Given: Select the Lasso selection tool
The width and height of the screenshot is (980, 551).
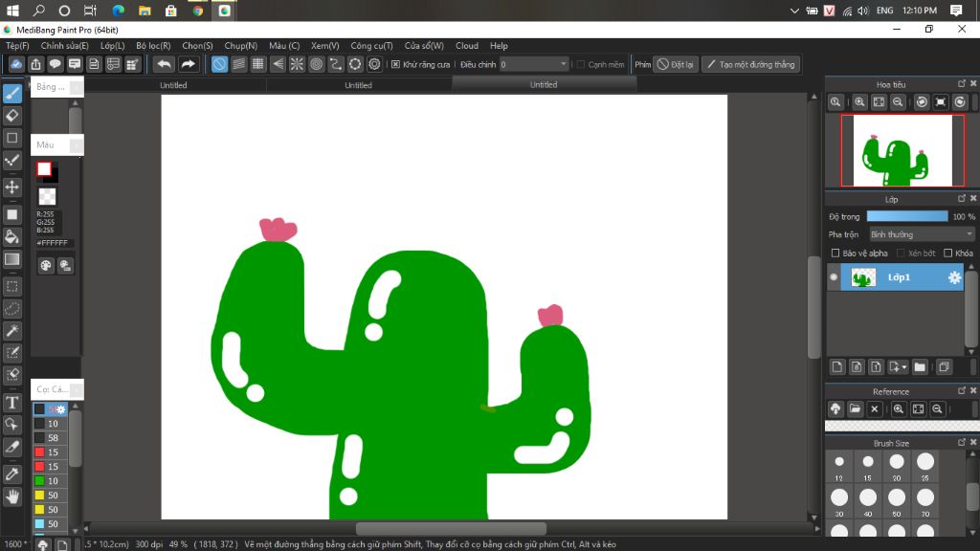Looking at the screenshot, I should pyautogui.click(x=11, y=309).
